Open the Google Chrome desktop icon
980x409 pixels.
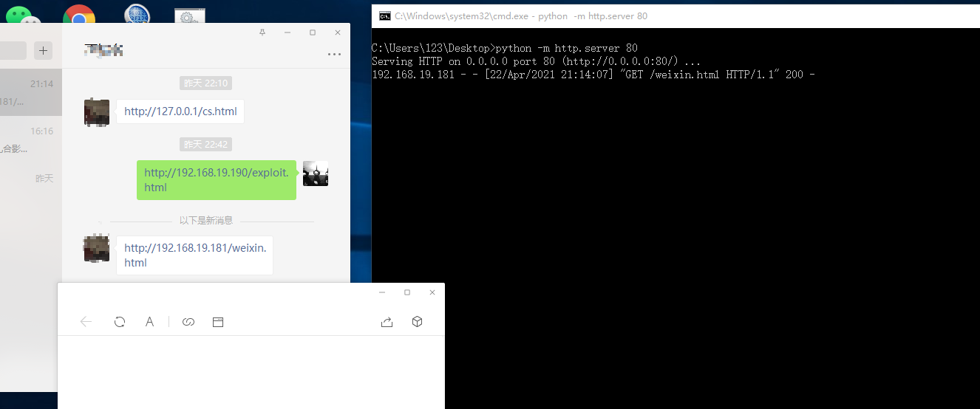[79, 15]
